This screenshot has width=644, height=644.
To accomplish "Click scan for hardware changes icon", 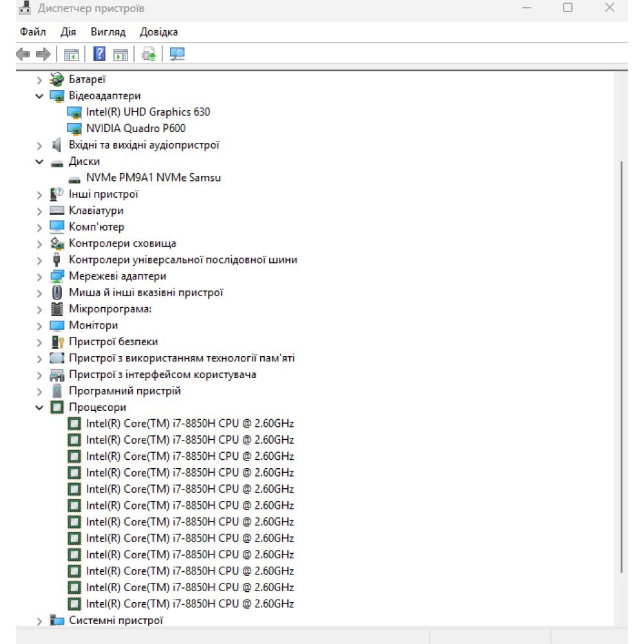I will [x=177, y=54].
